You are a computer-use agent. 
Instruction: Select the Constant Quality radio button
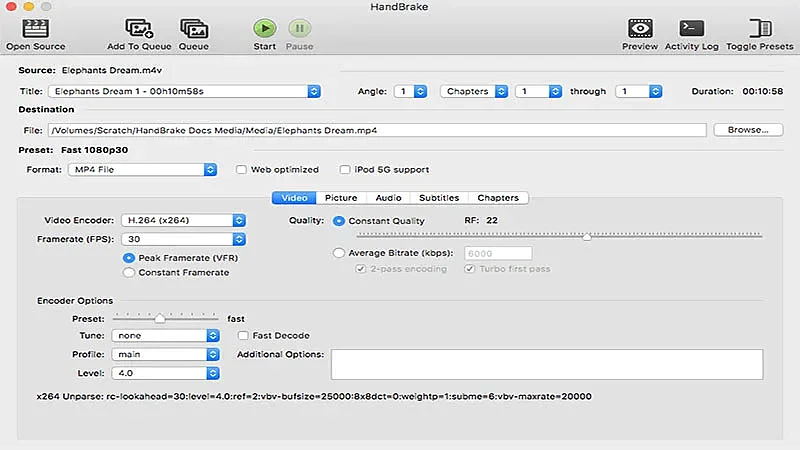339,221
